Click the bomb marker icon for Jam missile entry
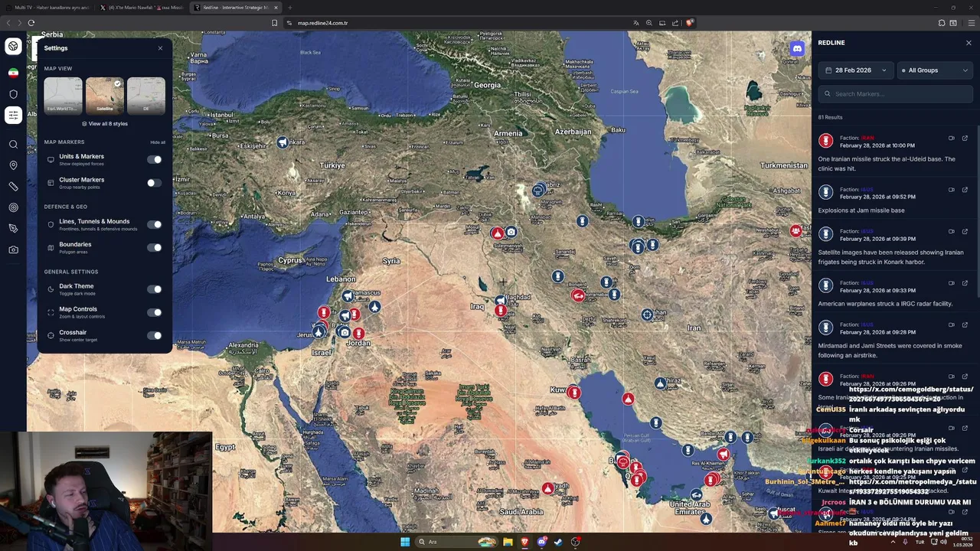980x551 pixels. tap(825, 192)
